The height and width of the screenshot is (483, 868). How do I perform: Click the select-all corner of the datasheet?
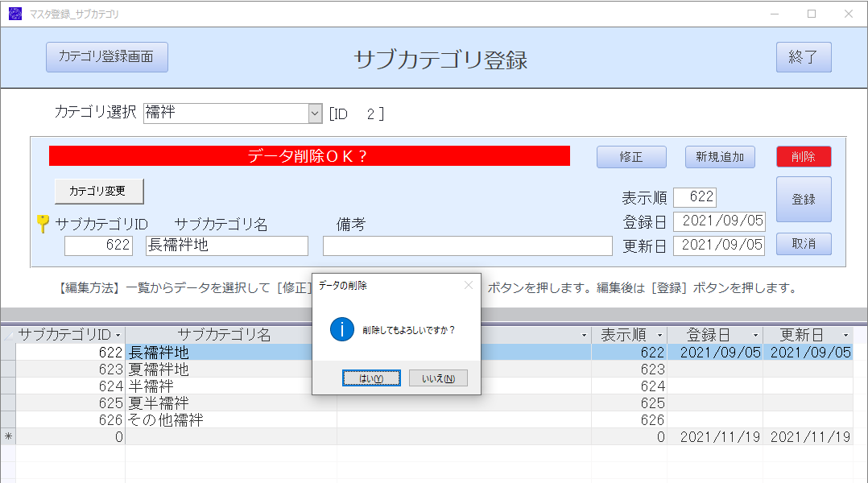(8, 335)
